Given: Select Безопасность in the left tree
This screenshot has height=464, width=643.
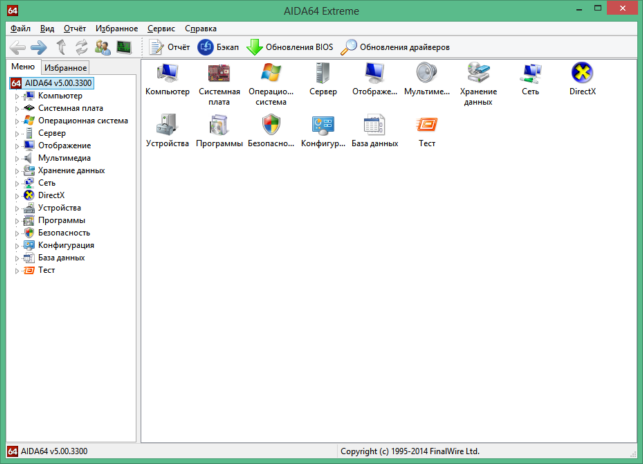Looking at the screenshot, I should (64, 233).
